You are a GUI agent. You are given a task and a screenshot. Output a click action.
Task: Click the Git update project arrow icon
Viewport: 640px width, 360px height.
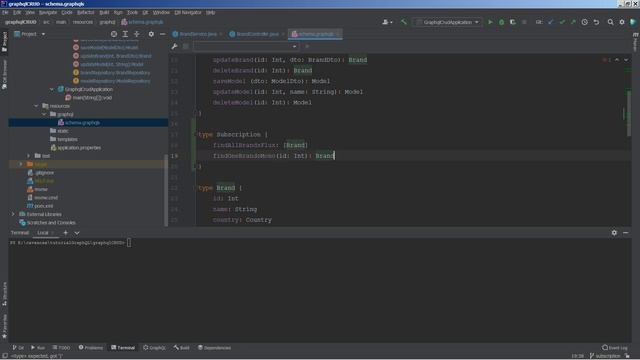pyautogui.click(x=551, y=22)
